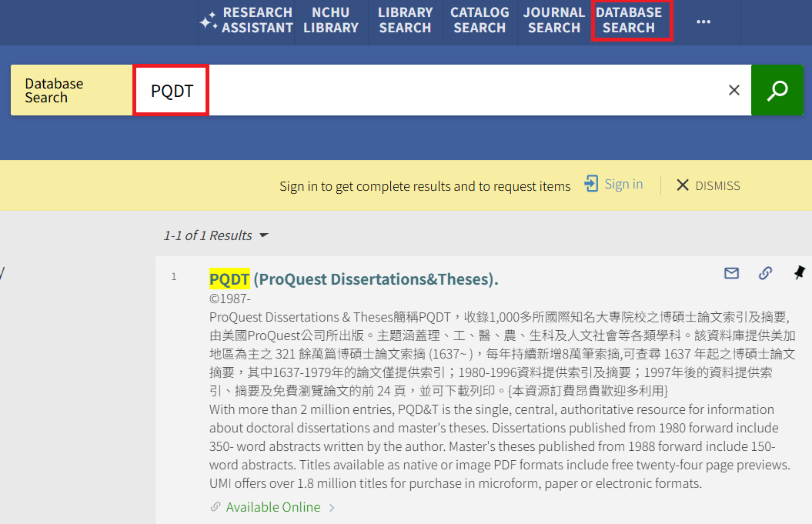Click the sign-in arrow icon
The image size is (812, 524).
click(591, 183)
